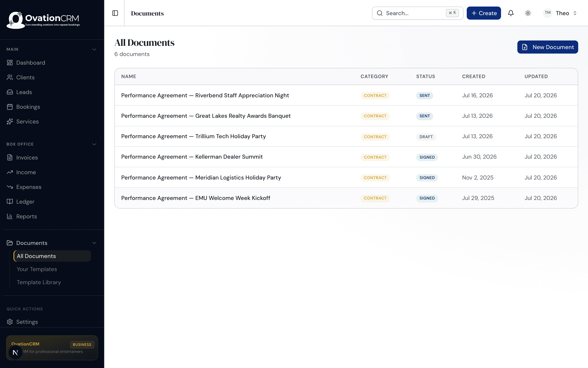Switch theme with the sun icon

528,13
